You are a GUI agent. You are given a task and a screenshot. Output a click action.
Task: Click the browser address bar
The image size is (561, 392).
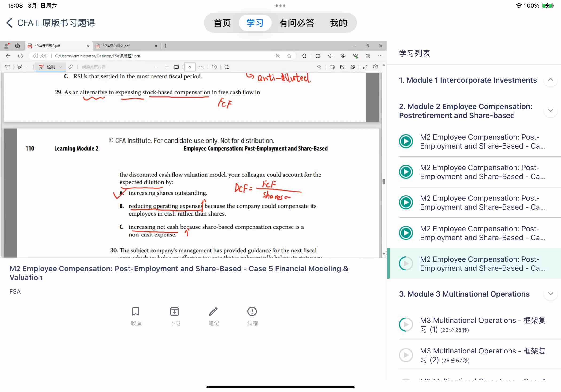click(163, 56)
